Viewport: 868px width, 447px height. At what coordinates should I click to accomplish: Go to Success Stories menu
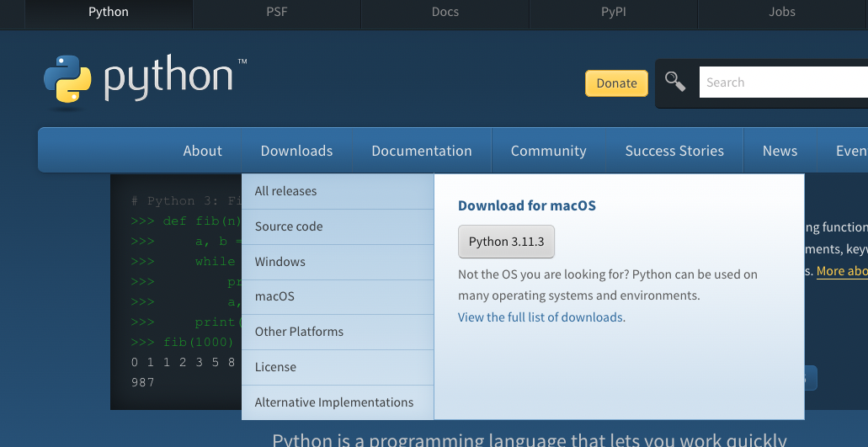[674, 151]
